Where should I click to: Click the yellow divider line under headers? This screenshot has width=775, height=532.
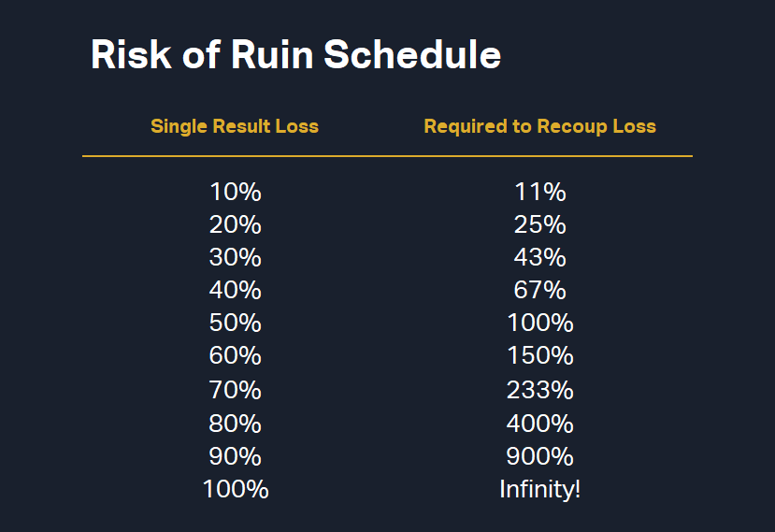click(387, 156)
